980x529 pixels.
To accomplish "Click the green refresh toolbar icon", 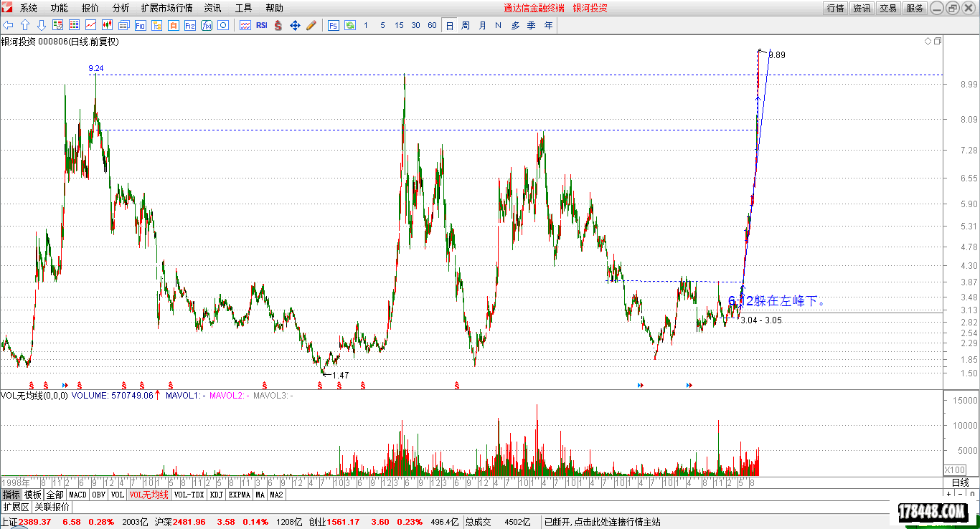I will (x=350, y=25).
